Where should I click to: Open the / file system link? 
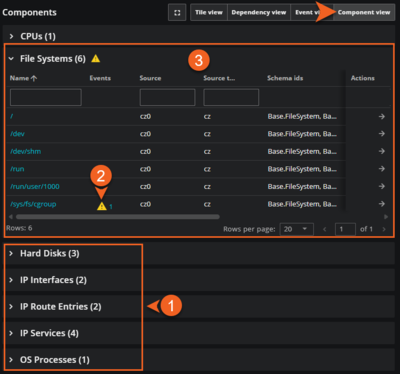(x=12, y=116)
